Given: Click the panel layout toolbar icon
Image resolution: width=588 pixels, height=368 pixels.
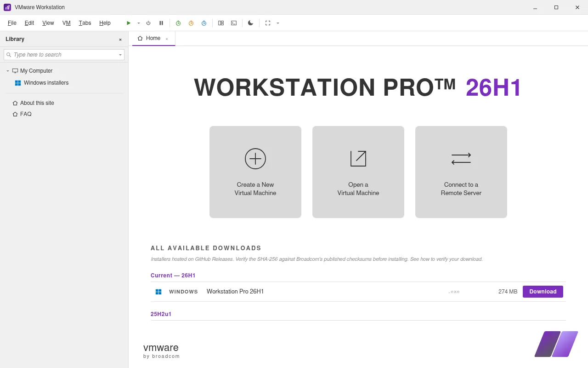Looking at the screenshot, I should click(221, 23).
